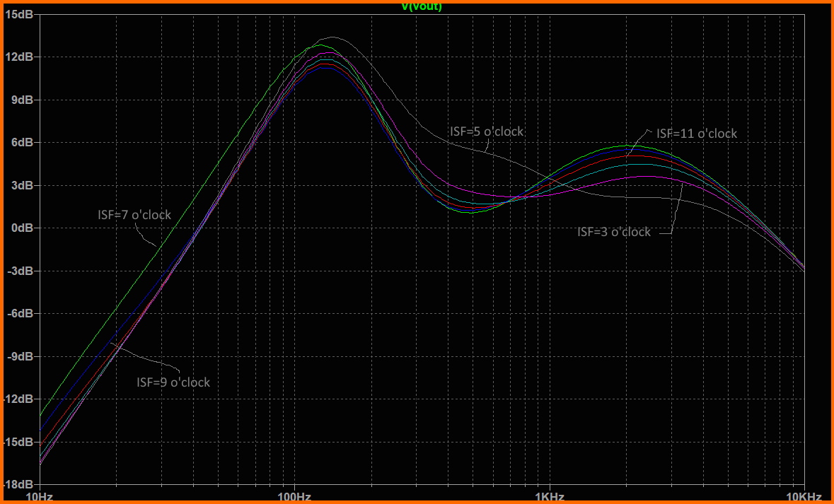Click the ISF=3 o'clock label
This screenshot has height=504, width=834.
click(x=613, y=232)
